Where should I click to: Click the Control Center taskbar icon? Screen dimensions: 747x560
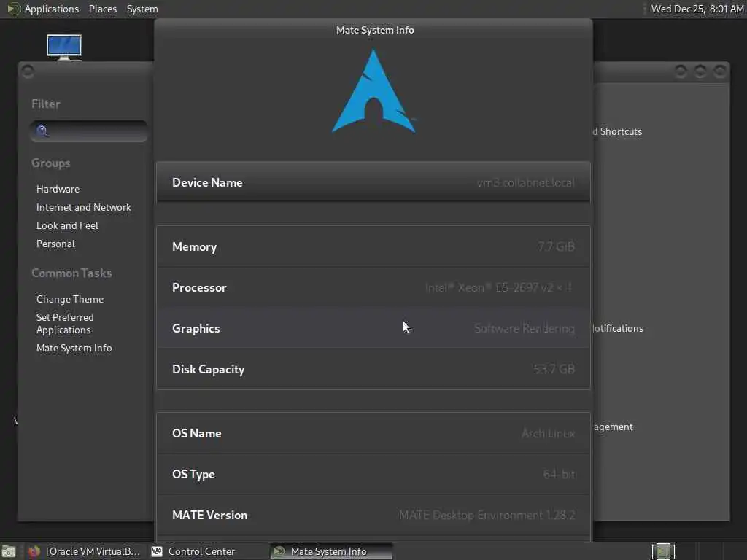[x=157, y=551]
